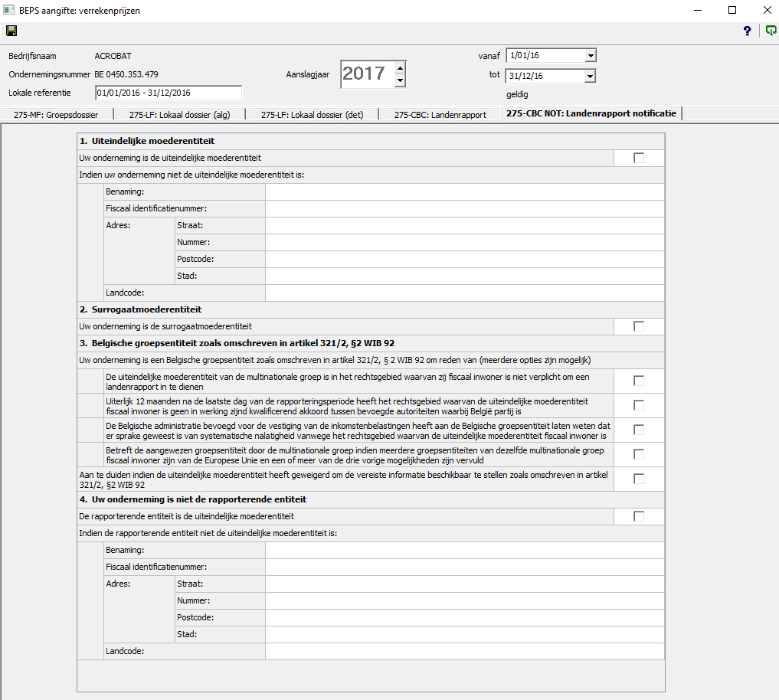Open help via question mark icon
Viewport: 779px width, 700px height.
click(747, 31)
